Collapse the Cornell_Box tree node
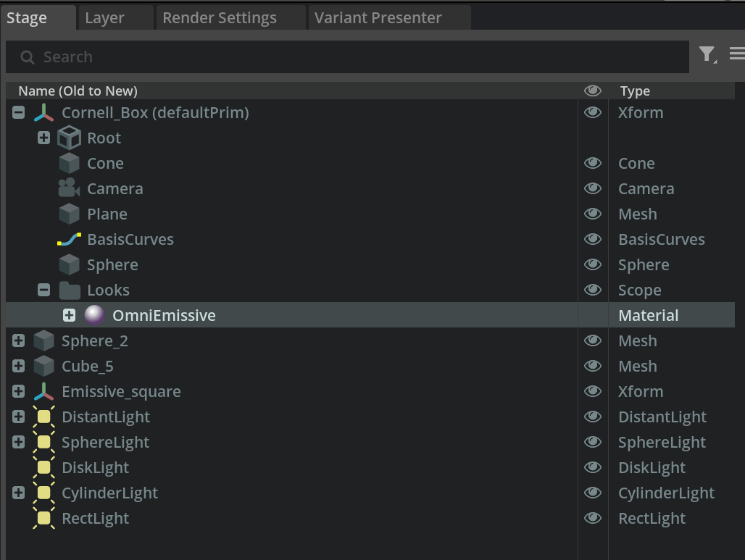This screenshot has width=745, height=560. [19, 113]
